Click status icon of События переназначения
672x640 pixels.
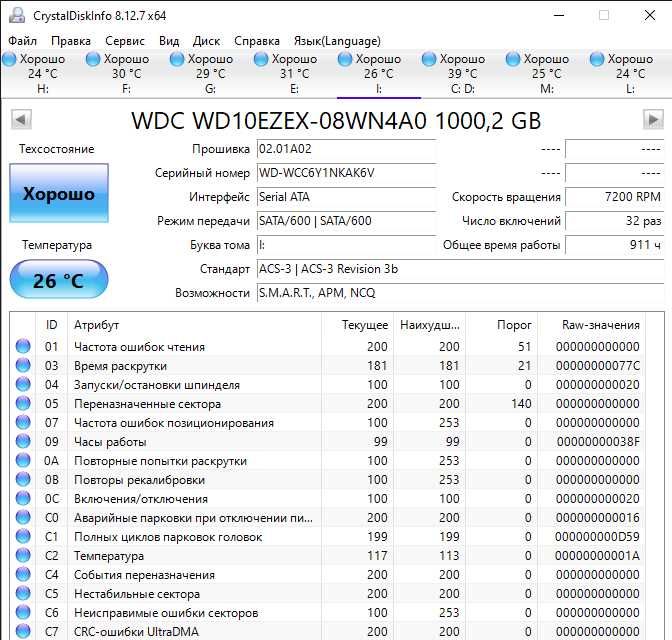click(x=23, y=574)
